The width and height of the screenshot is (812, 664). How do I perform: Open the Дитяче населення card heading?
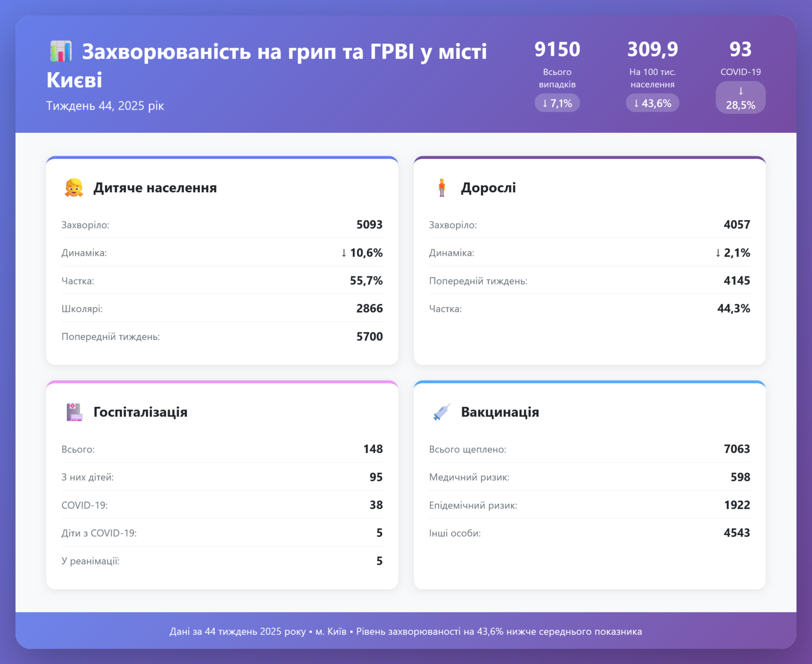click(x=155, y=188)
